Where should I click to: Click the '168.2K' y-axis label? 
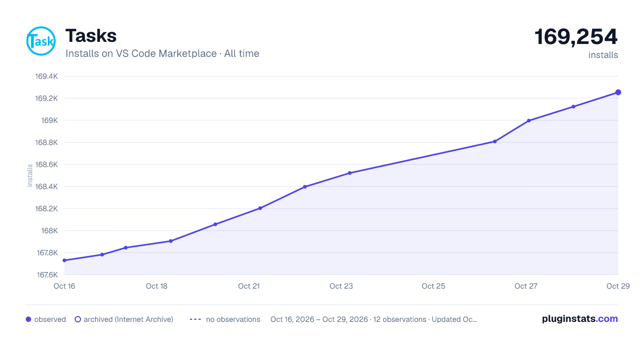(x=46, y=209)
